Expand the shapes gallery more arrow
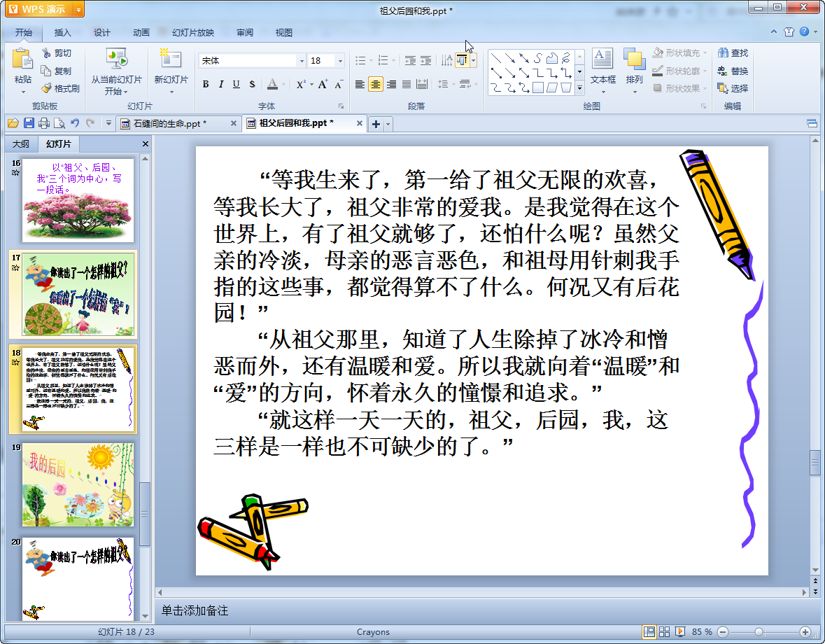 580,88
